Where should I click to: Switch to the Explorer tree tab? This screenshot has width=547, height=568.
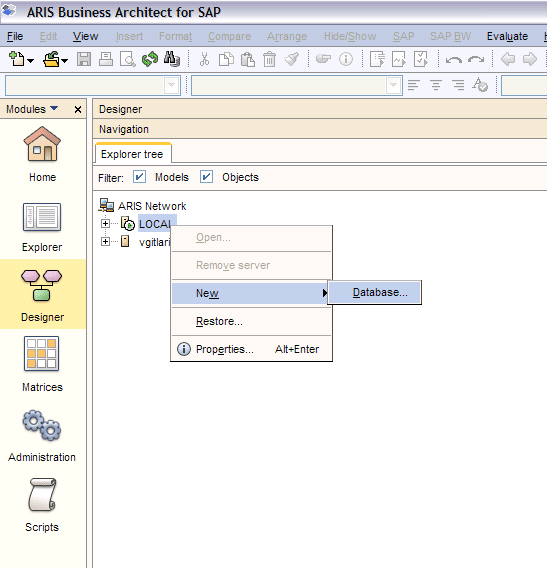(x=132, y=154)
